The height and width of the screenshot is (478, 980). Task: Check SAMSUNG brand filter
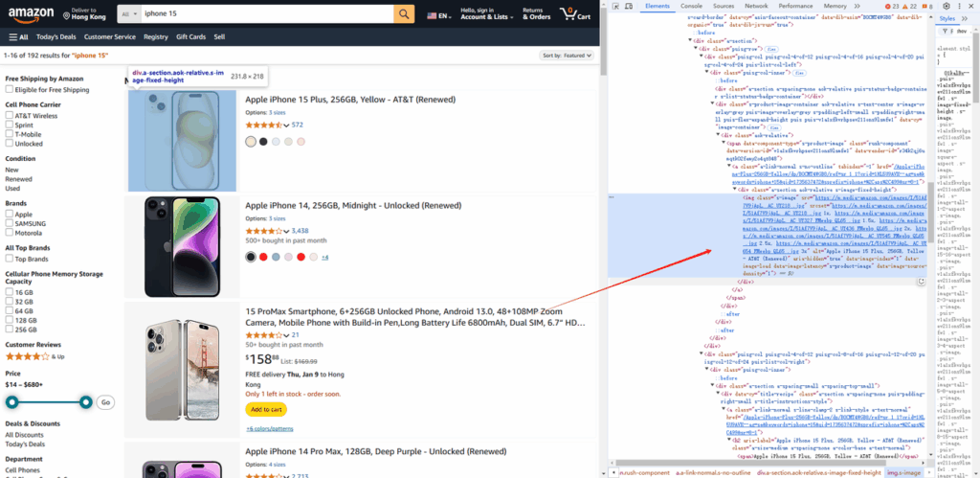pos(10,223)
